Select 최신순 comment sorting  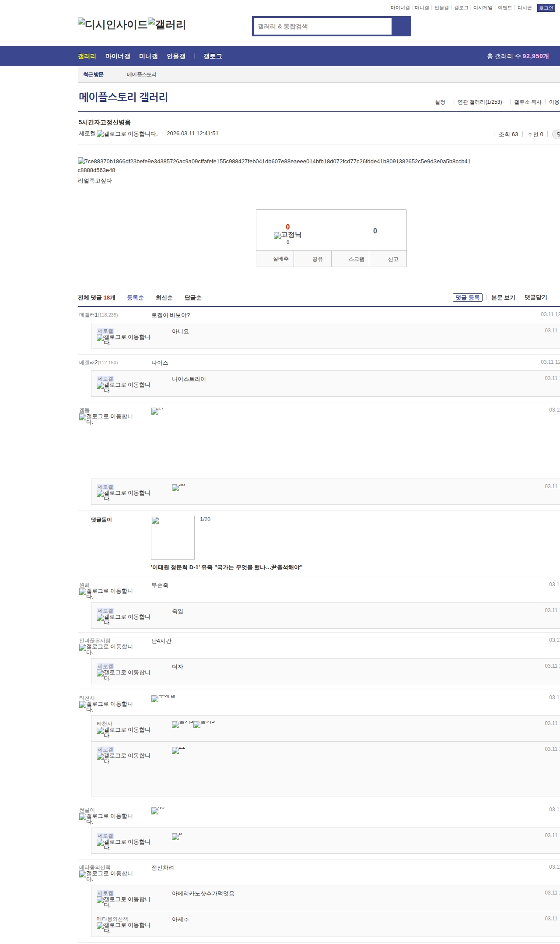coord(164,298)
